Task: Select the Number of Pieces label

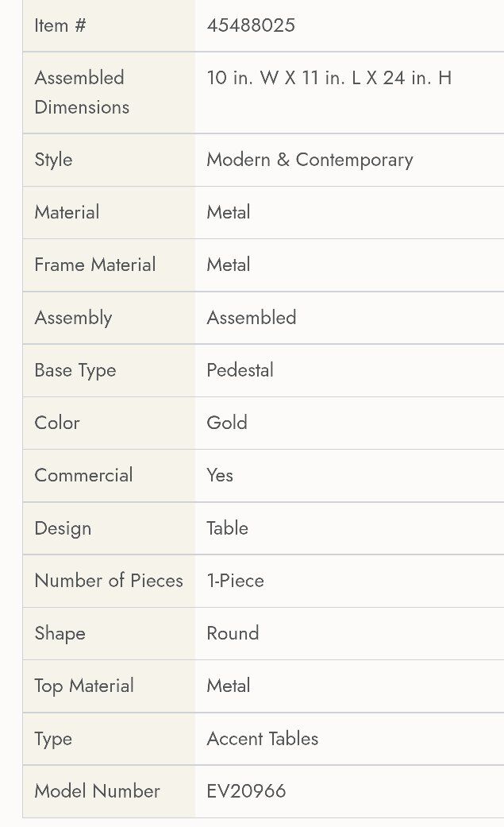Action: 109,581
